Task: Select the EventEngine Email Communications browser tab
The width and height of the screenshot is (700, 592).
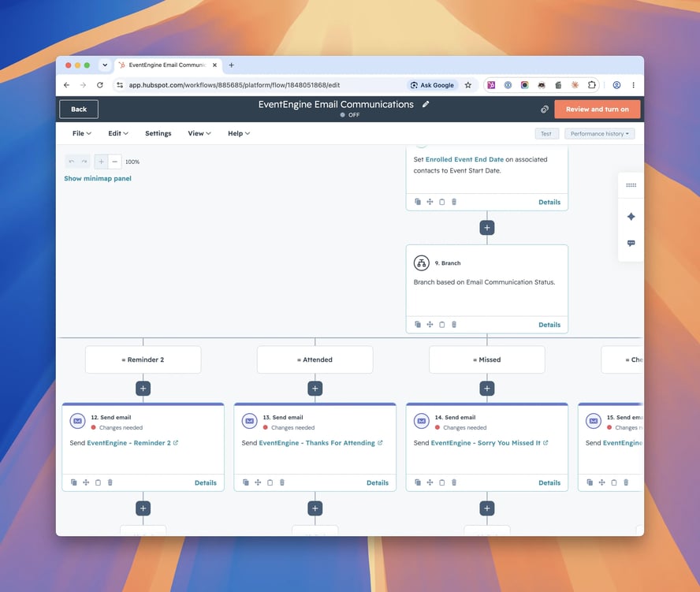Action: [x=166, y=65]
